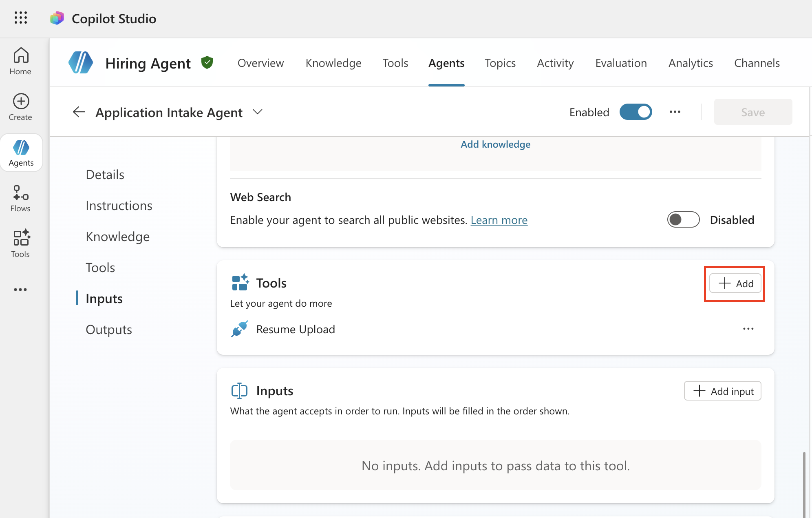Image resolution: width=812 pixels, height=518 pixels.
Task: Open Resume Upload more options menu
Action: [x=748, y=329]
